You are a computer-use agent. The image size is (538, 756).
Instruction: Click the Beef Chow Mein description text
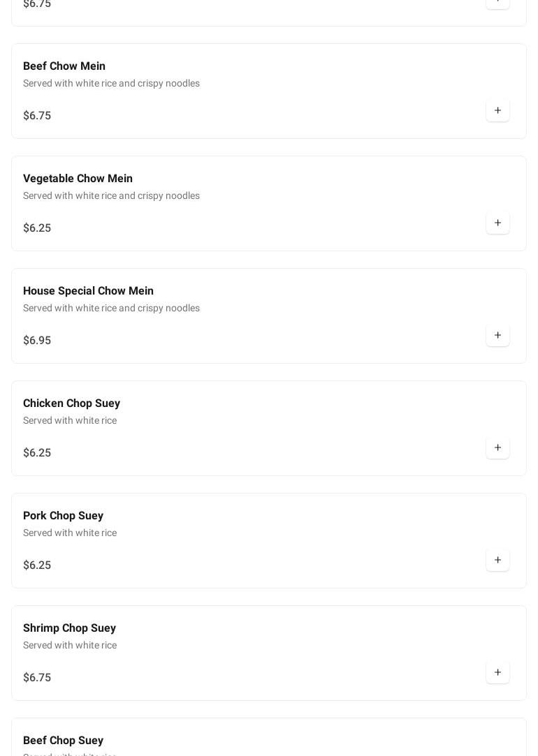click(x=111, y=83)
